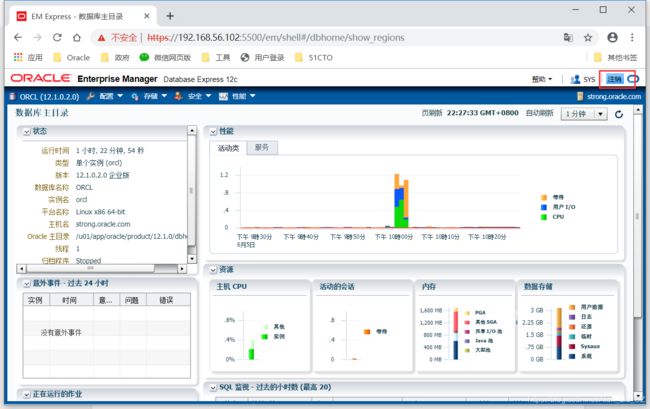
Task: Click the strong.oracle.com host icon
Action: coord(580,97)
